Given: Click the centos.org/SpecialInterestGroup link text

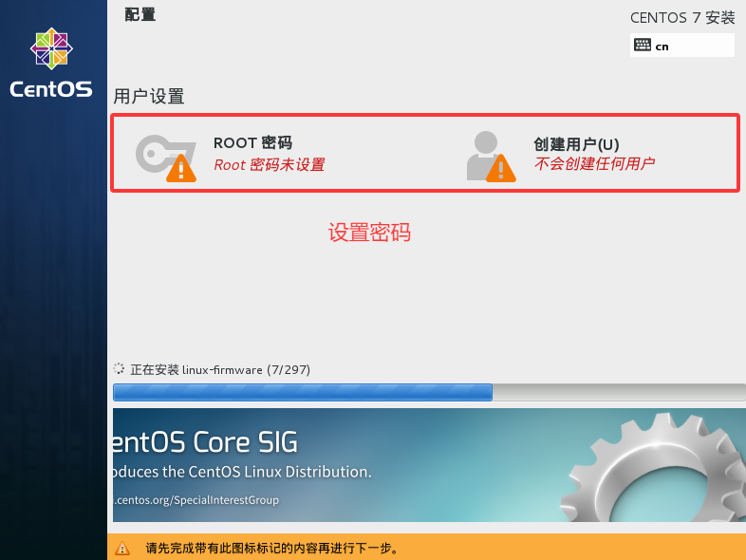Looking at the screenshot, I should (196, 500).
